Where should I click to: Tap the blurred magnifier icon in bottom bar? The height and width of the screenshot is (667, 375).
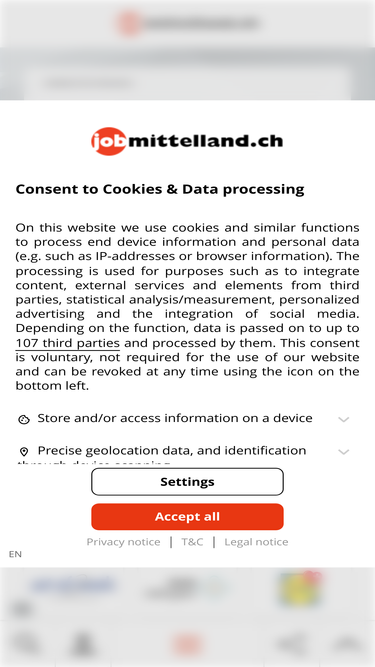pyautogui.click(x=26, y=644)
